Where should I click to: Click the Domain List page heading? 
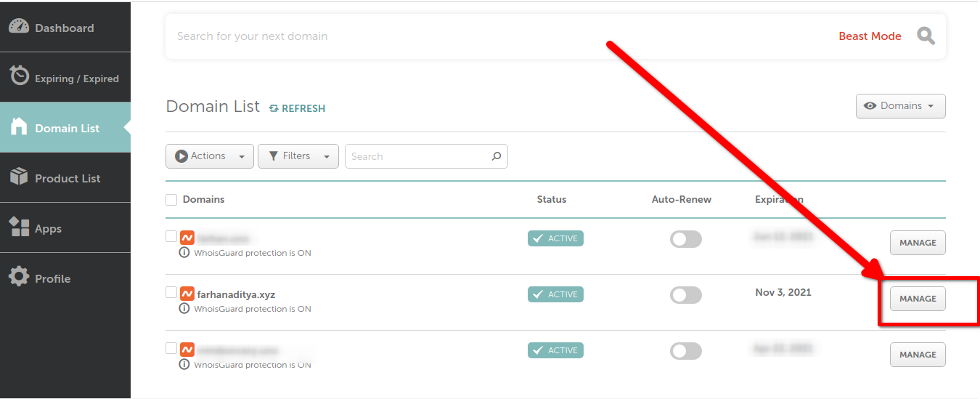[x=213, y=107]
